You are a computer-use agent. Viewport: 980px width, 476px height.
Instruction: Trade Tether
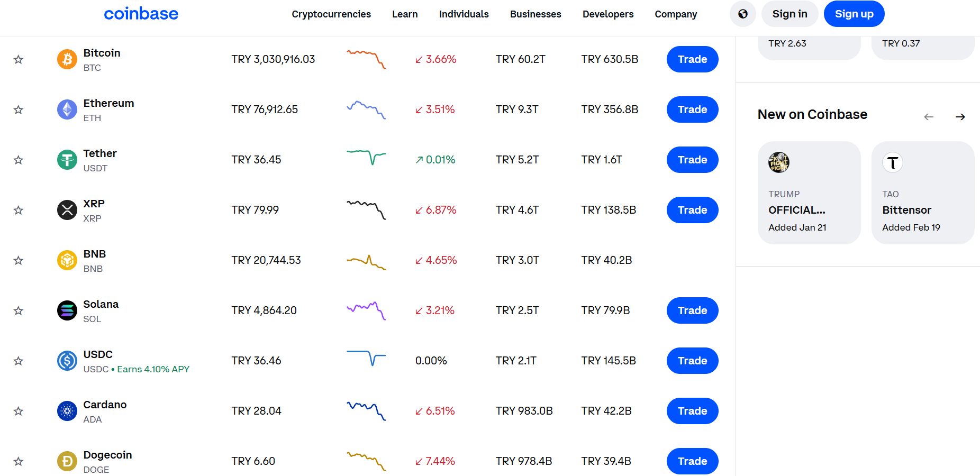(x=693, y=160)
